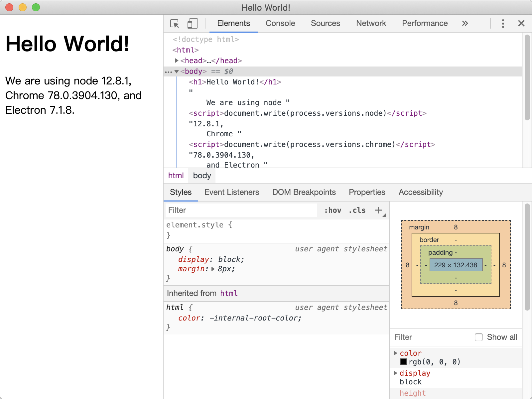Screen dimensions: 532x399
Task: Click the Hello World! page heading
Action: [67, 44]
